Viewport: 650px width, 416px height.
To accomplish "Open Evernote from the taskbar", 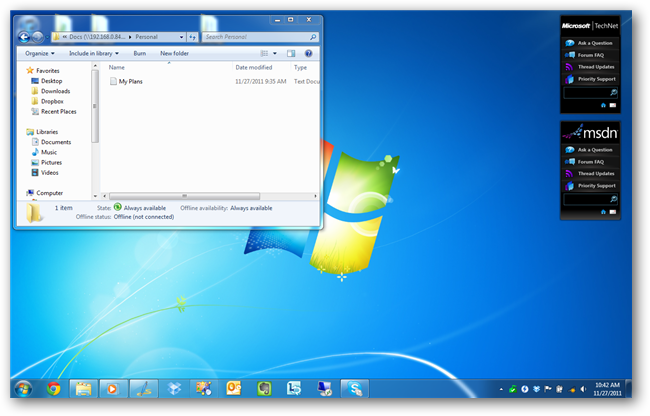I will pos(264,389).
